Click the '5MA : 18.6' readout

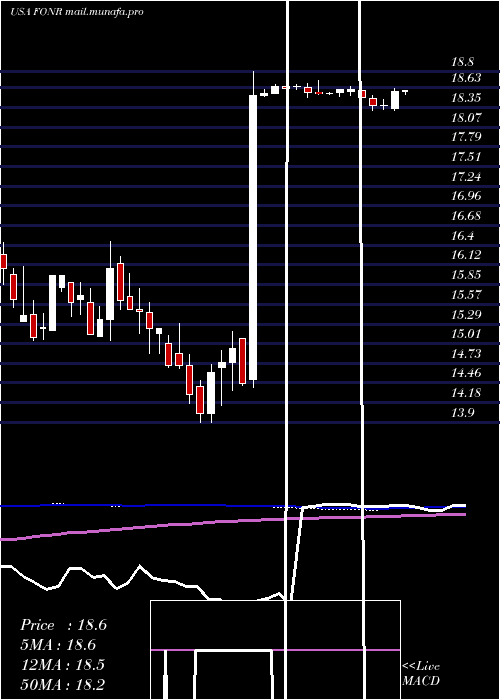(58, 645)
